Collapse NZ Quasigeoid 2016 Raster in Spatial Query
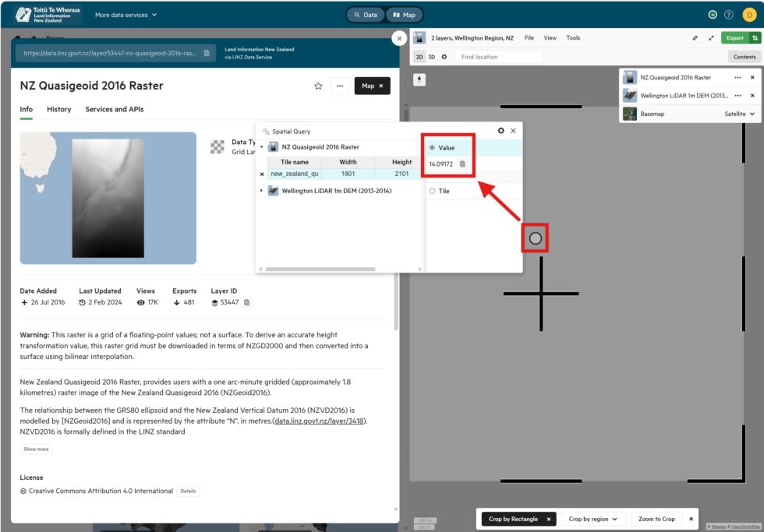This screenshot has height=532, width=764. [x=262, y=146]
